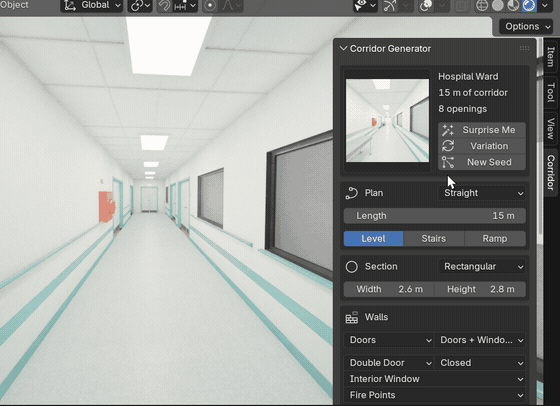560x406 pixels.
Task: Switch to rendered viewport shading
Action: coord(529,6)
